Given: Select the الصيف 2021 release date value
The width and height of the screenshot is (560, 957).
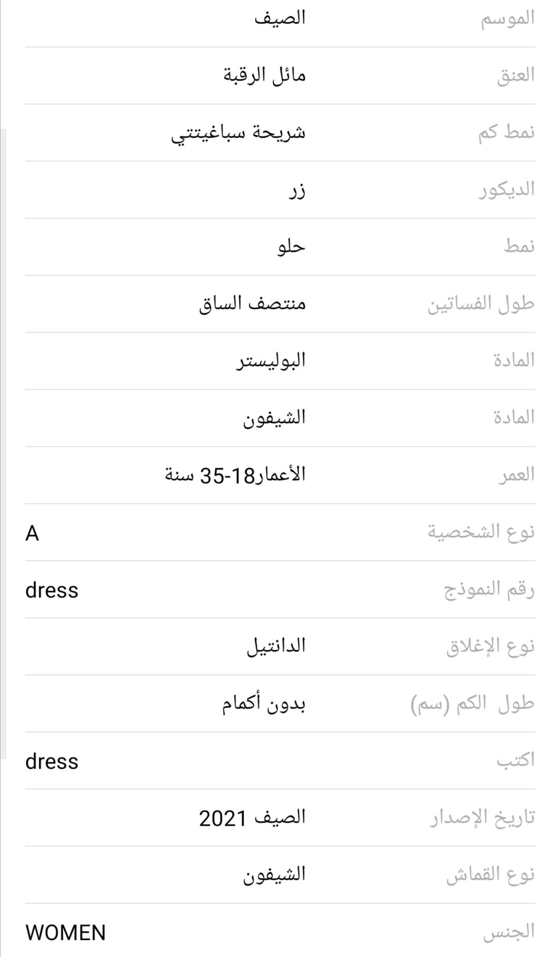Looking at the screenshot, I should (x=253, y=818).
